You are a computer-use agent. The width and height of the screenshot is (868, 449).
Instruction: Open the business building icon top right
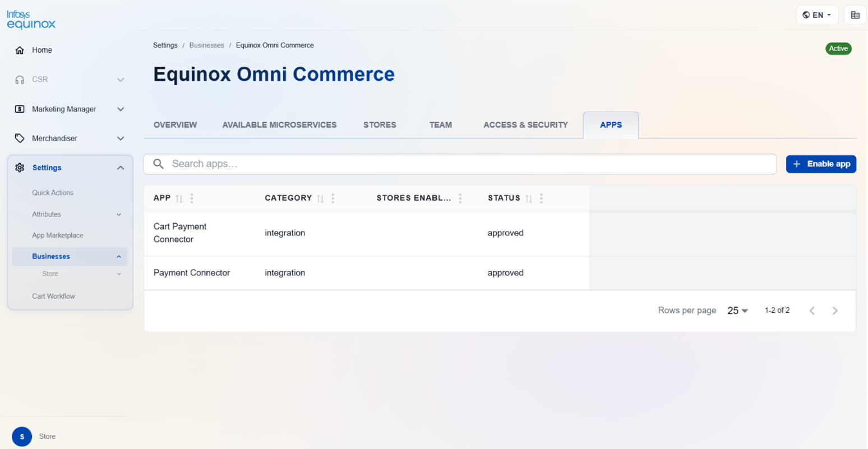coord(855,15)
